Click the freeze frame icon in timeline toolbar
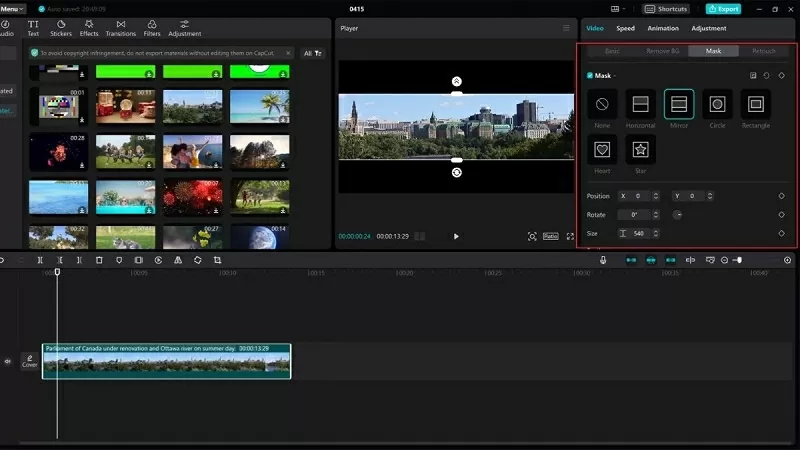 tap(138, 260)
